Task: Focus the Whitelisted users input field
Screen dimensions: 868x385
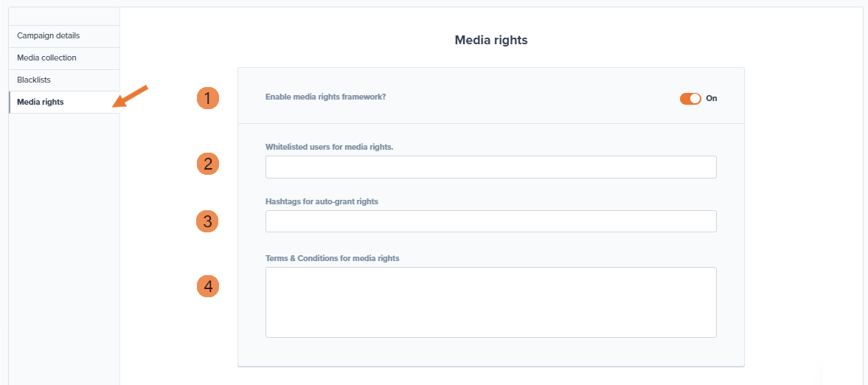Action: click(x=490, y=167)
